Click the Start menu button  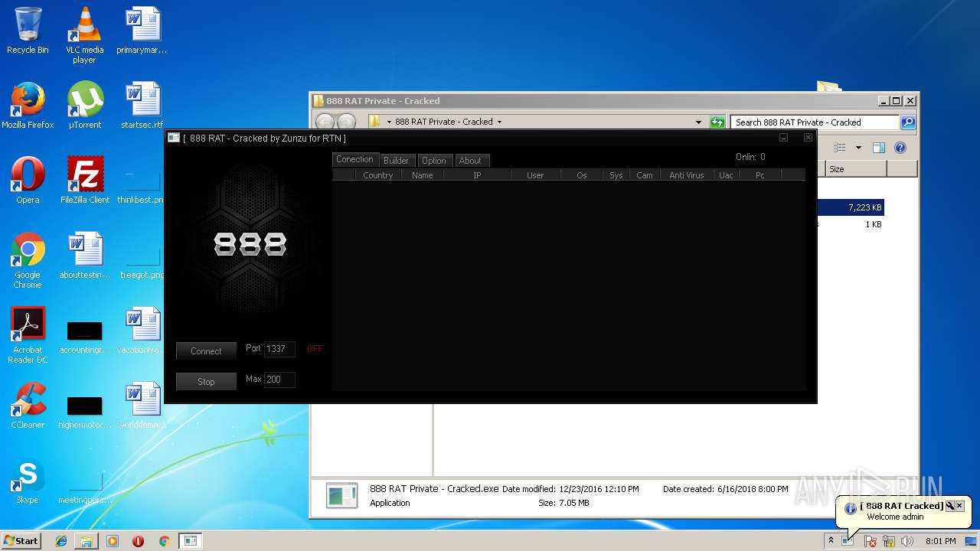click(x=21, y=541)
